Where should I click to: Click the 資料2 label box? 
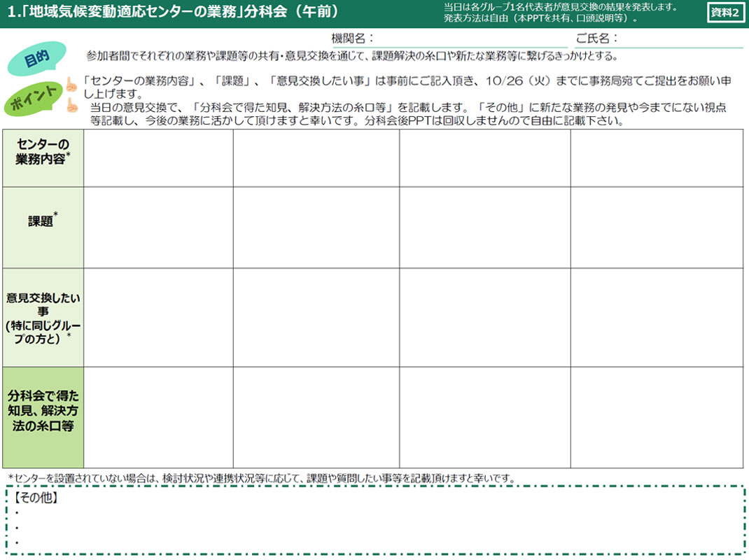726,13
